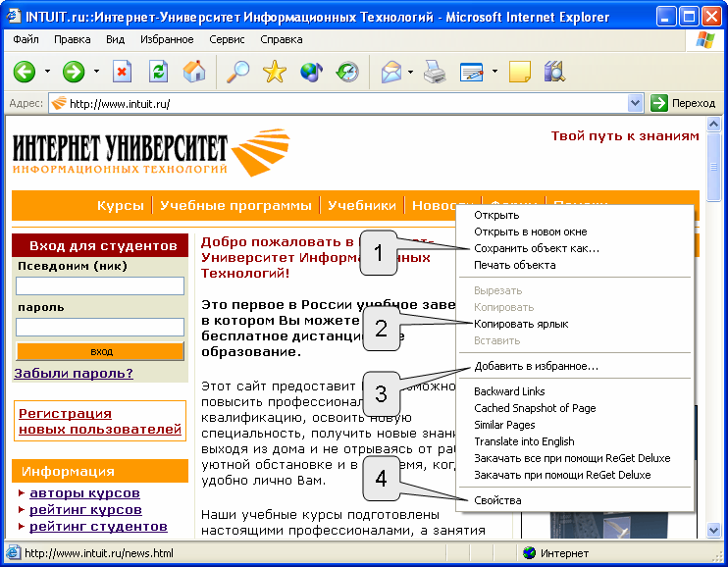Open the address bar dropdown list

pos(635,103)
